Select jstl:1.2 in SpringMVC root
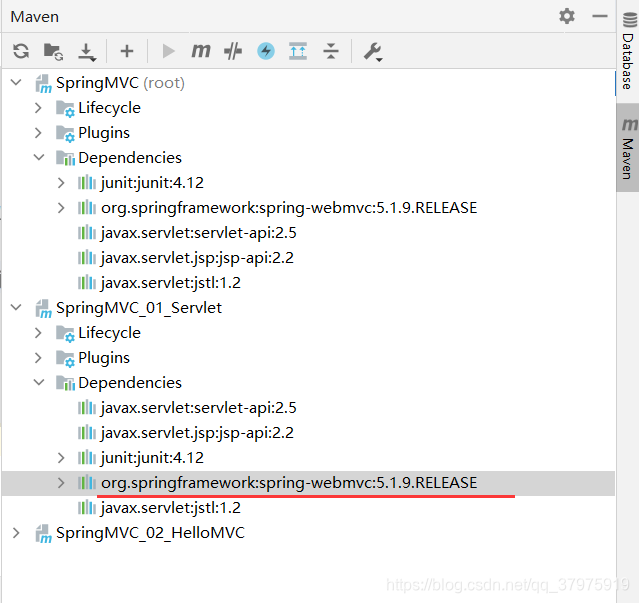639x603 pixels. click(x=171, y=283)
